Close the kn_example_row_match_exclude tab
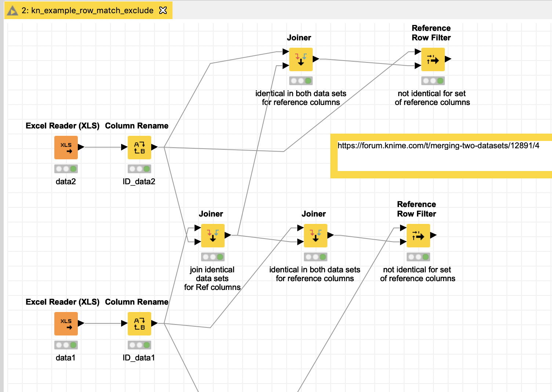Screen dimensions: 552x392 click(163, 11)
